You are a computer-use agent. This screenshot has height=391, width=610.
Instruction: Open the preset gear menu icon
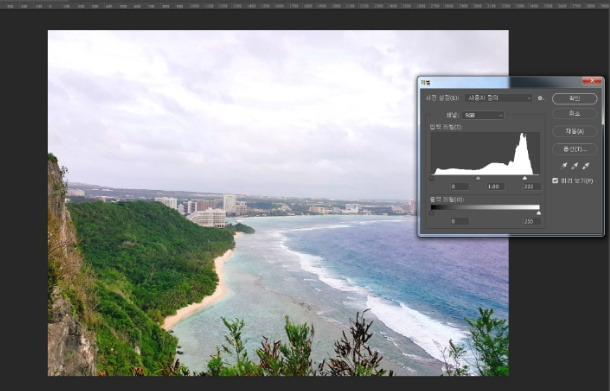point(540,98)
